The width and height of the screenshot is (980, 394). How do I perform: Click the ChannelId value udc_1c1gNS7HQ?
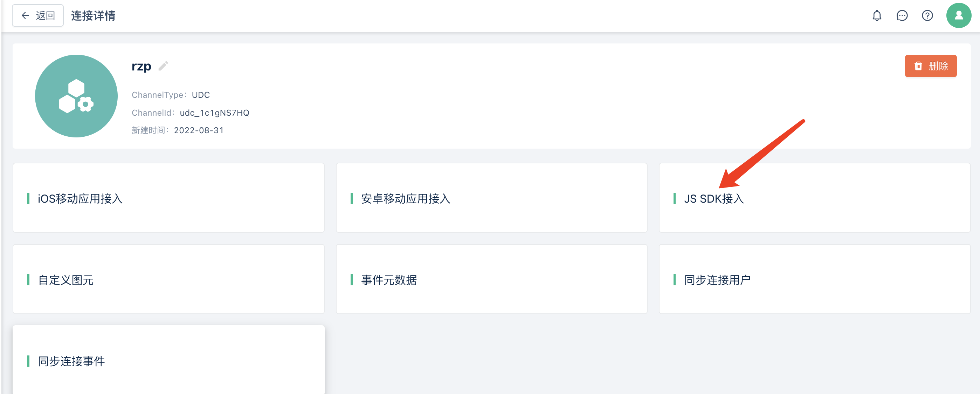point(215,113)
